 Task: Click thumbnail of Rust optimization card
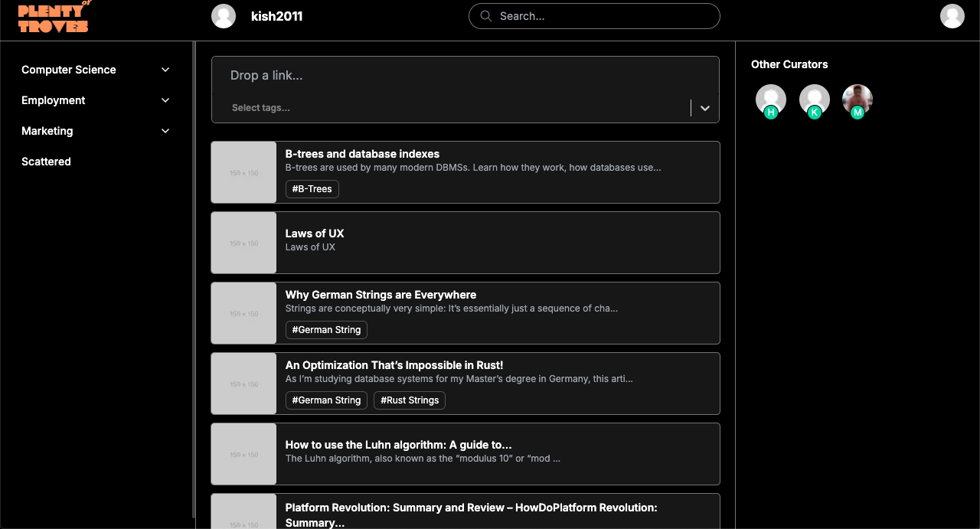[244, 384]
